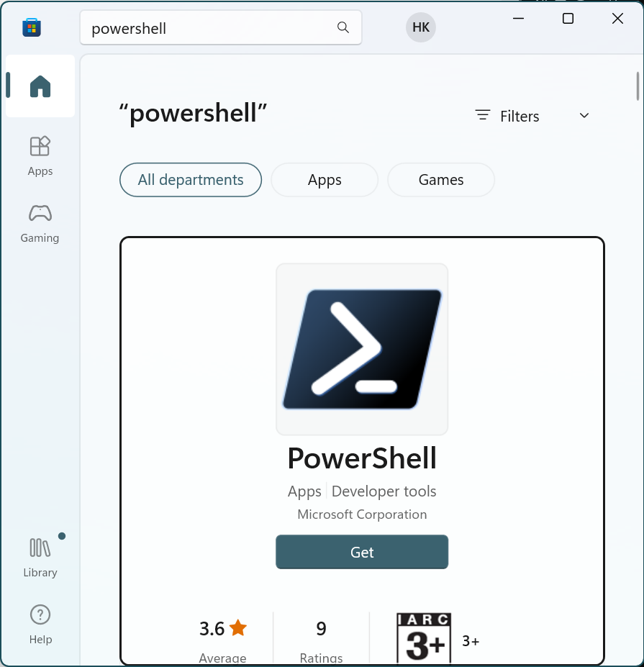
Task: Click the search magnifier icon
Action: 343,27
